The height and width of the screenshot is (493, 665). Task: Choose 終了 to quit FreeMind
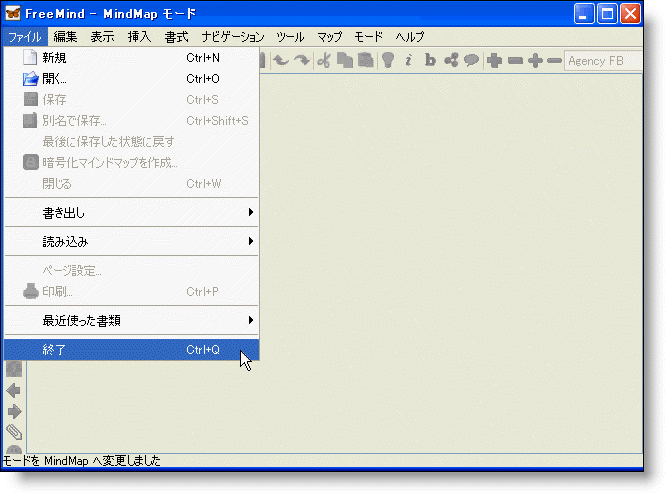pos(131,350)
